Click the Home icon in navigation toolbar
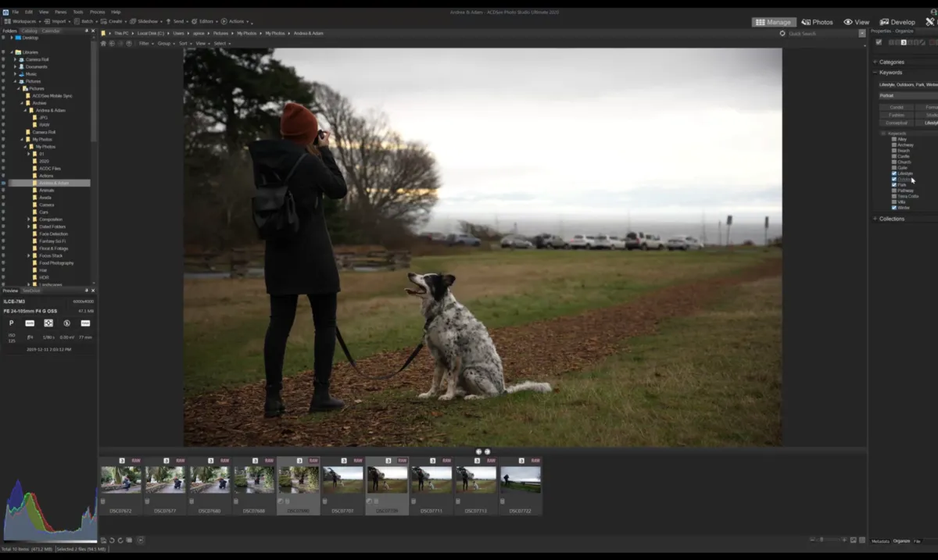The image size is (938, 560). (x=103, y=44)
